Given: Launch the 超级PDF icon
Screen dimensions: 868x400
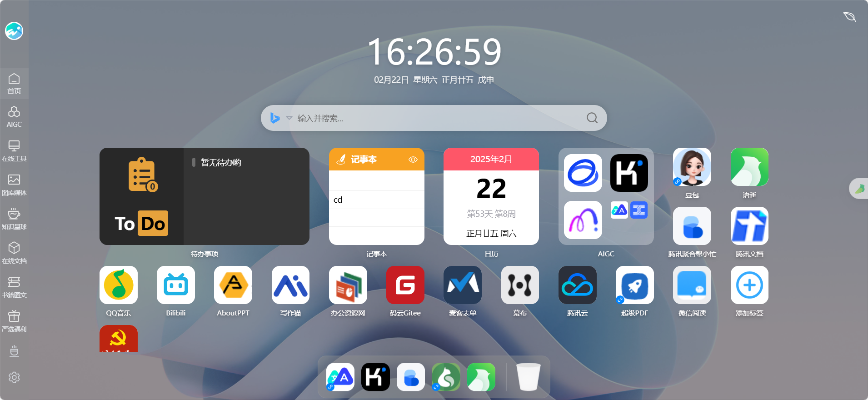Looking at the screenshot, I should click(x=635, y=285).
